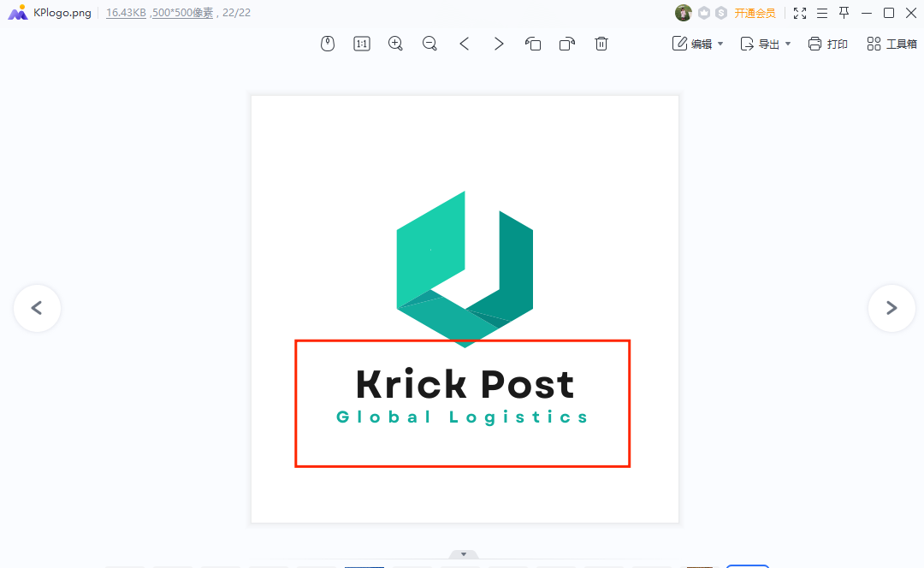Click the 500*500像素 dimensions info
Image resolution: width=924 pixels, height=568 pixels.
point(183,13)
